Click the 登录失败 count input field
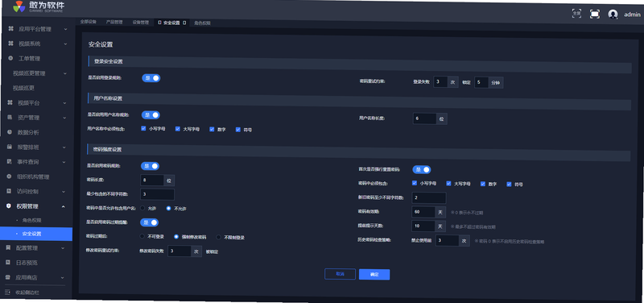Screen dimensions: 644x303 tap(440, 82)
